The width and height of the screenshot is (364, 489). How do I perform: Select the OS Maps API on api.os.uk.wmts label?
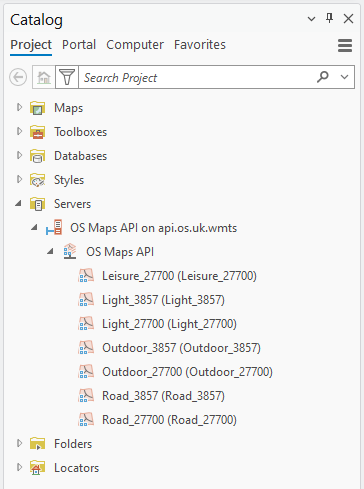coord(153,228)
